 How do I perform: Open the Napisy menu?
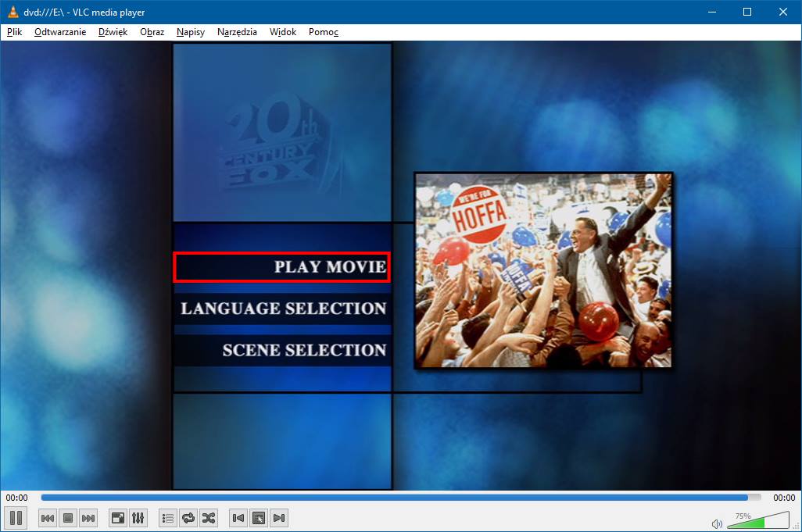coord(191,32)
